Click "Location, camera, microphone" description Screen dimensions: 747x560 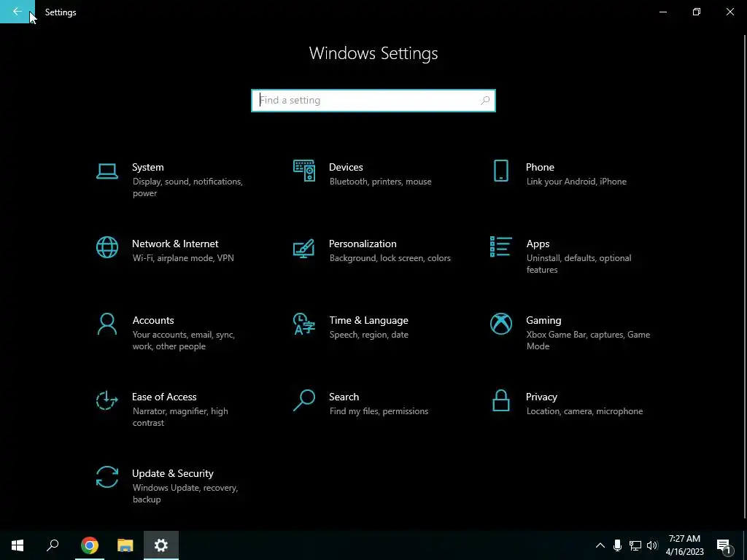pyautogui.click(x=584, y=411)
